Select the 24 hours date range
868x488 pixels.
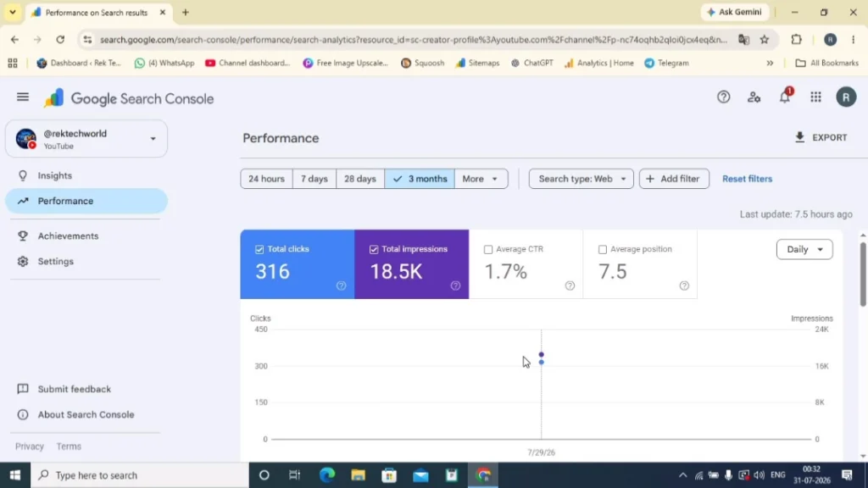click(266, 179)
